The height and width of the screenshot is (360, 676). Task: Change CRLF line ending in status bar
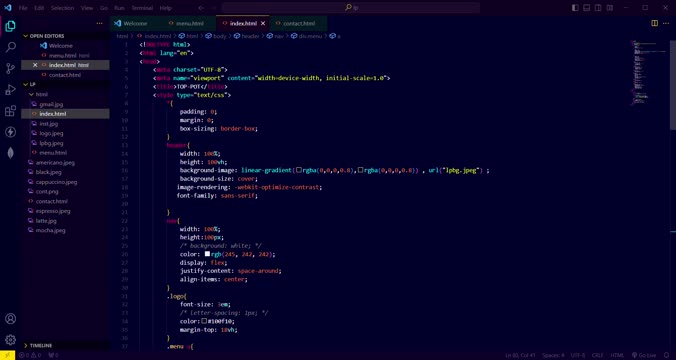(x=598, y=355)
